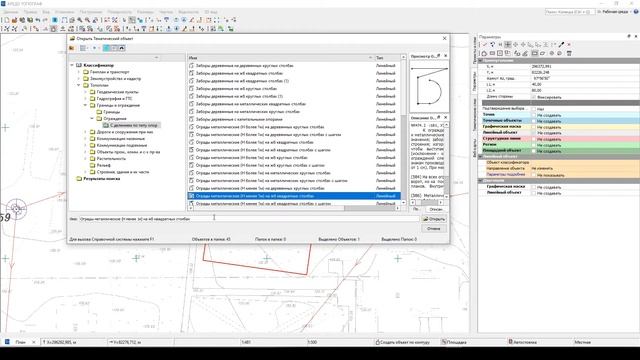Collapse the Семантика section in Параметры
640x360 pixels.
(x=480, y=181)
